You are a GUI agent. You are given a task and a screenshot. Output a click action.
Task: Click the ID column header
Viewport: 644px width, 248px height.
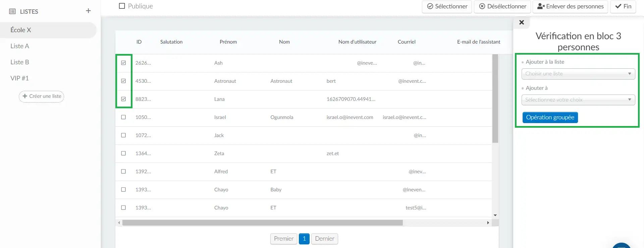139,42
